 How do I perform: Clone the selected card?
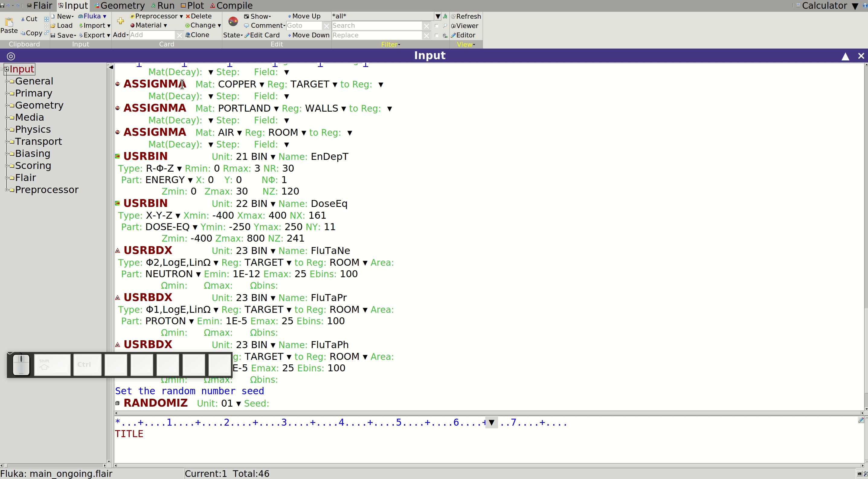tap(198, 35)
